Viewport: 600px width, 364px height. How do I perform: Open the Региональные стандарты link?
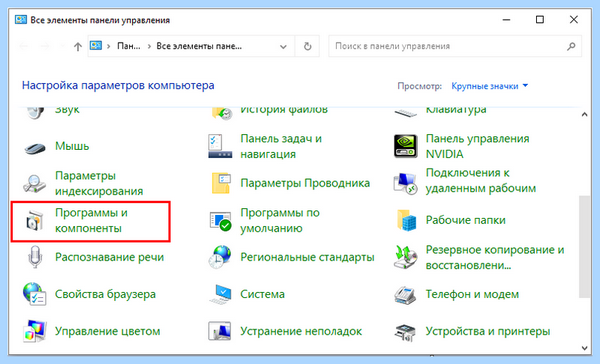click(307, 257)
